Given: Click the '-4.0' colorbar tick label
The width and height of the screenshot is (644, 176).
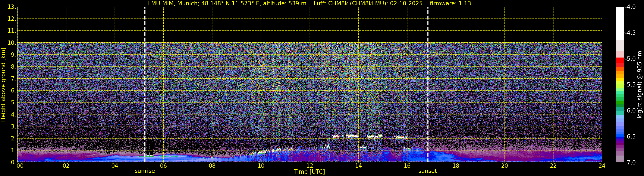Looking at the screenshot, I should tap(630, 7).
